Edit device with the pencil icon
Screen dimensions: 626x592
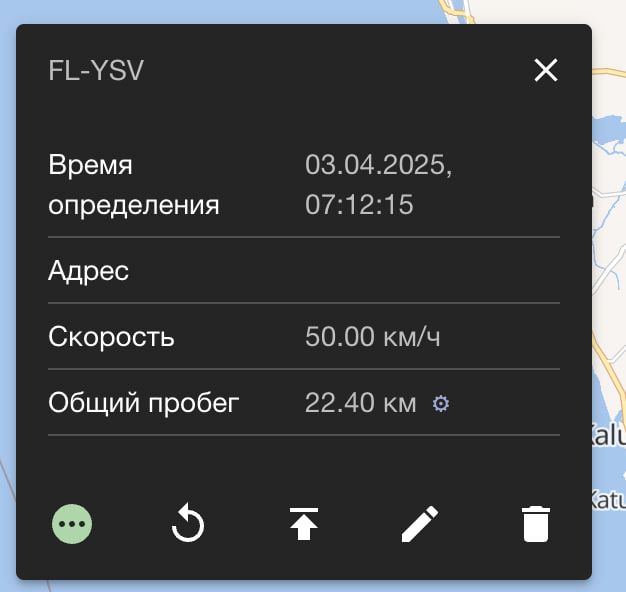click(x=420, y=524)
